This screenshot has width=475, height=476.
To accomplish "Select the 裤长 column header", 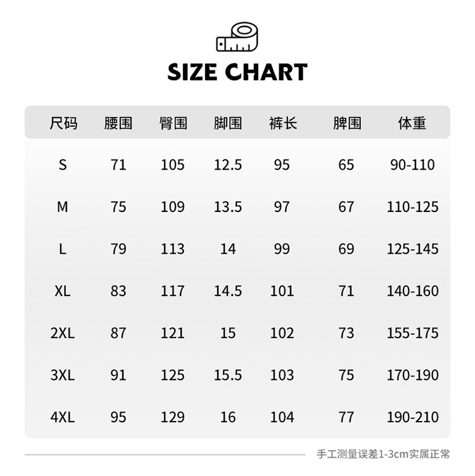I will pos(282,123).
